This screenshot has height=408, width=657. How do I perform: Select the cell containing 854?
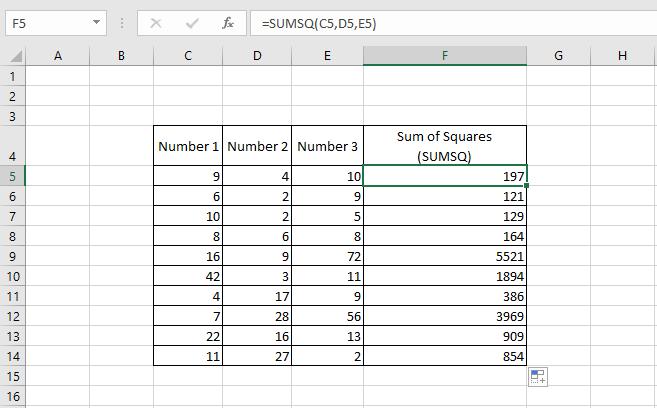tap(445, 356)
